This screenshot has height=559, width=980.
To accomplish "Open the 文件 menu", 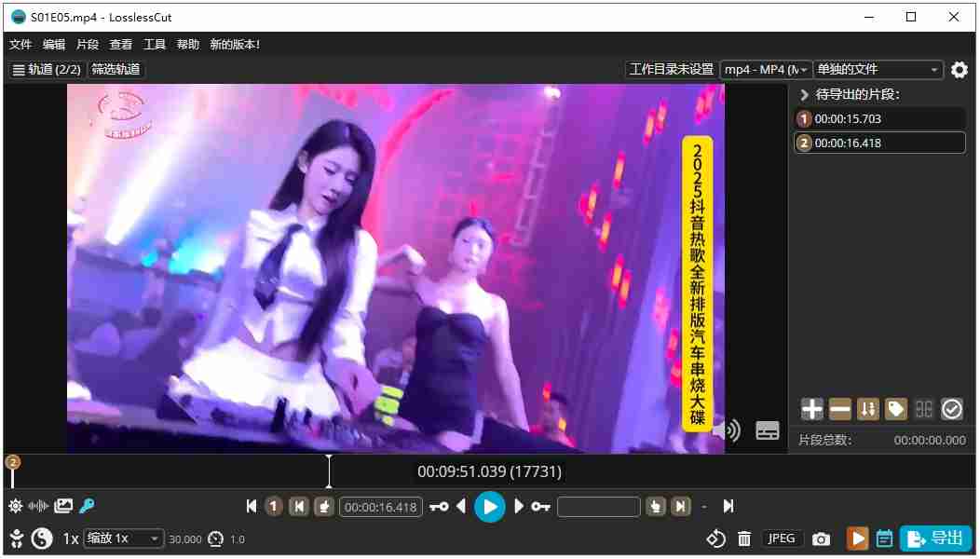I will tap(20, 45).
